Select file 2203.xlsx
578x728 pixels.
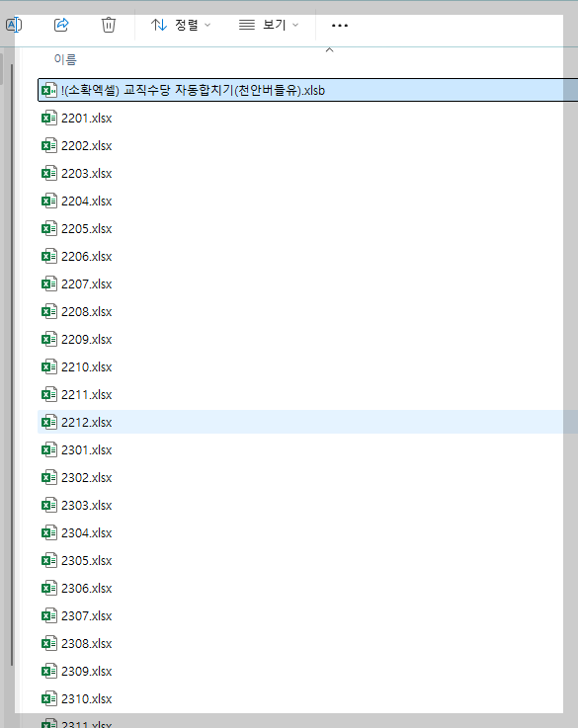[86, 174]
